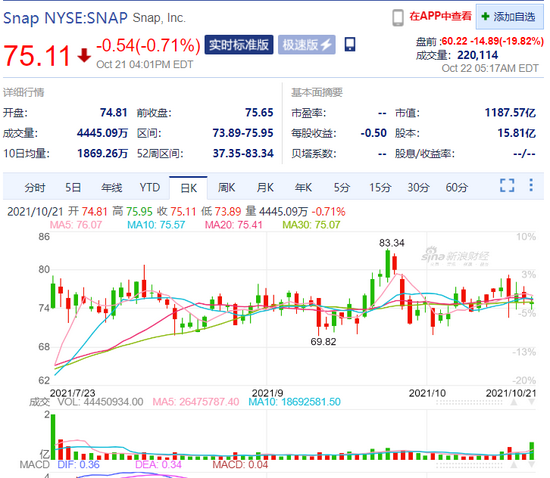Viewport: 550px width, 478px height.
Task: Click the MA5: 76.07 indicator label
Action: (76, 225)
